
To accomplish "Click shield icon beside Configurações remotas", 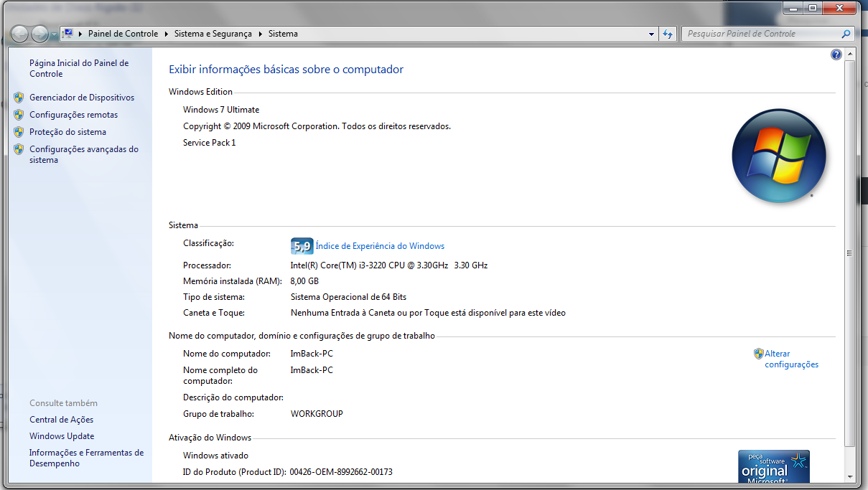I will 19,115.
